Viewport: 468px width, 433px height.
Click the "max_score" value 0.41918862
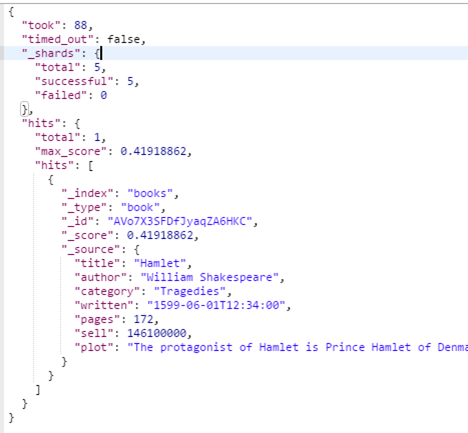click(153, 151)
